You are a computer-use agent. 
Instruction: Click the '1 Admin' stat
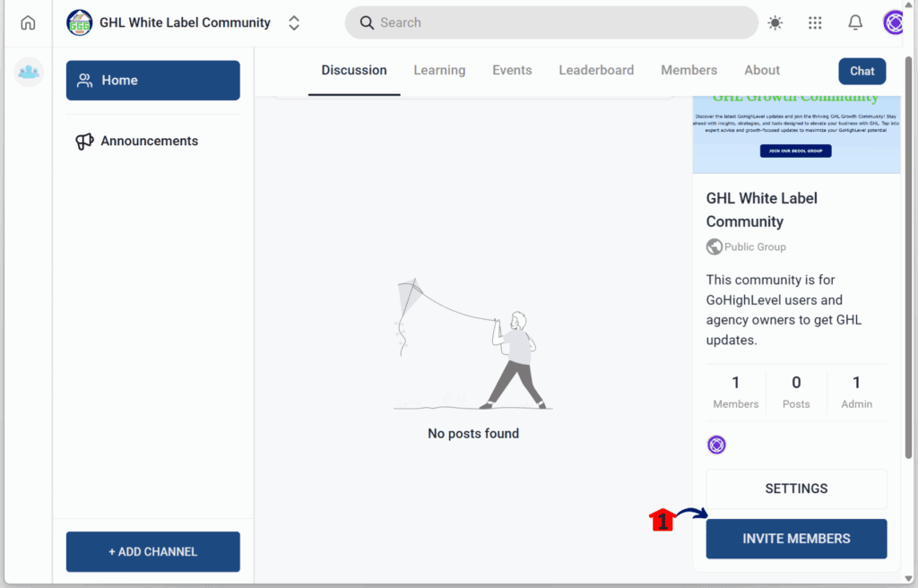click(x=856, y=392)
